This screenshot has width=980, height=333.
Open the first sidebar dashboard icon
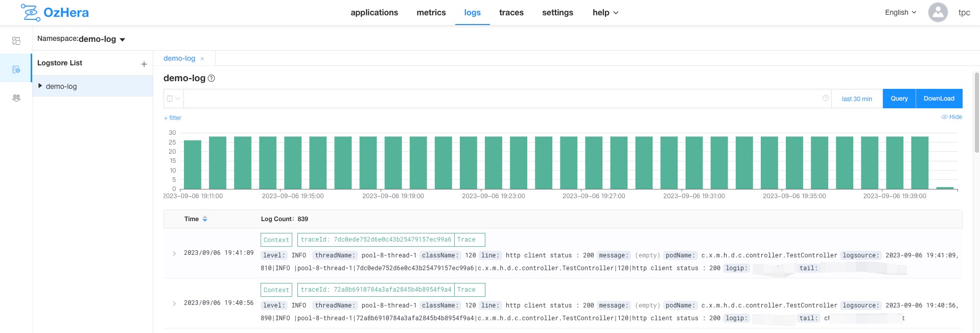coord(16,40)
